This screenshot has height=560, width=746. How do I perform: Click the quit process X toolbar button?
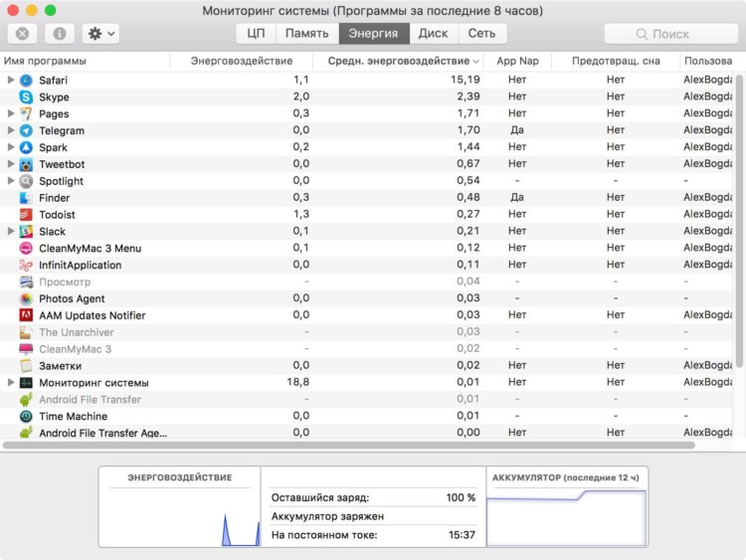tap(22, 34)
